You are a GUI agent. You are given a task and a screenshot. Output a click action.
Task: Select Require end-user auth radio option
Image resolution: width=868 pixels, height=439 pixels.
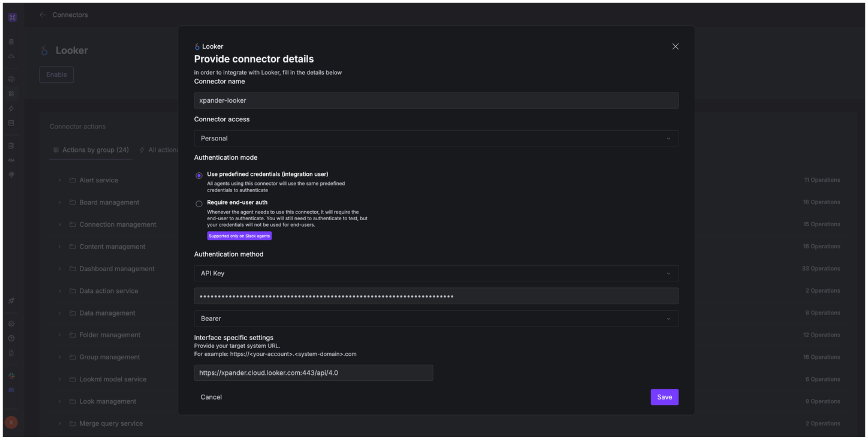(x=199, y=204)
